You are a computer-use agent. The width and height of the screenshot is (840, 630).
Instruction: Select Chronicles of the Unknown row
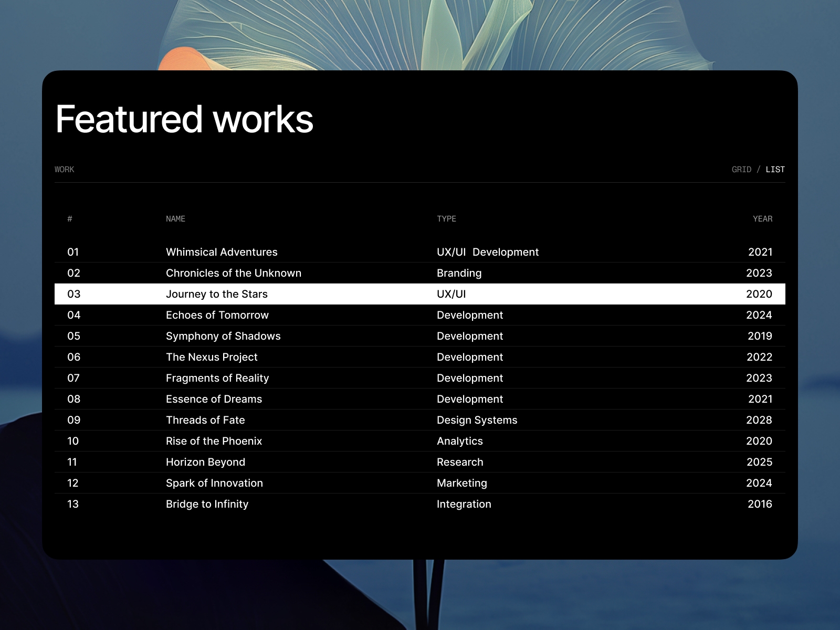[234, 273]
